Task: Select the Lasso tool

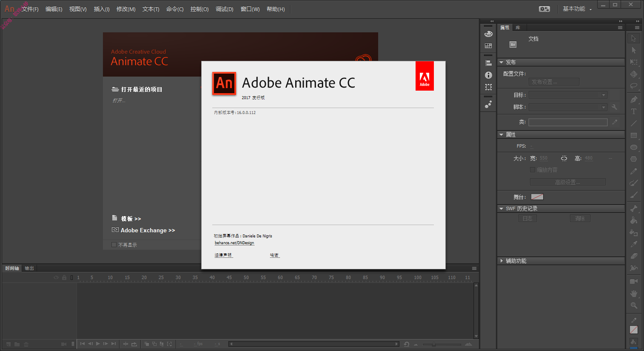Action: (x=634, y=86)
